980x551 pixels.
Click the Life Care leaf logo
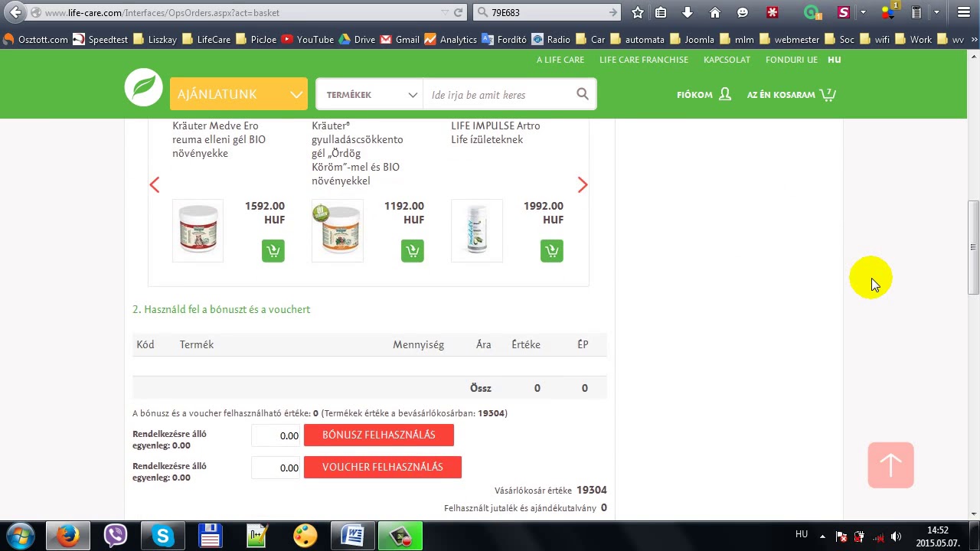click(x=144, y=87)
